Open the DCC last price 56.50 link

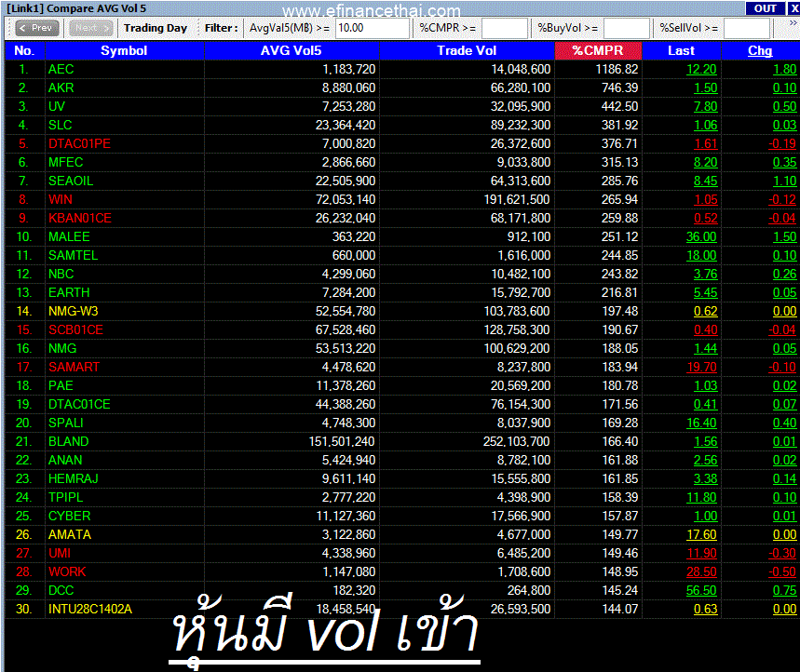pos(701,590)
